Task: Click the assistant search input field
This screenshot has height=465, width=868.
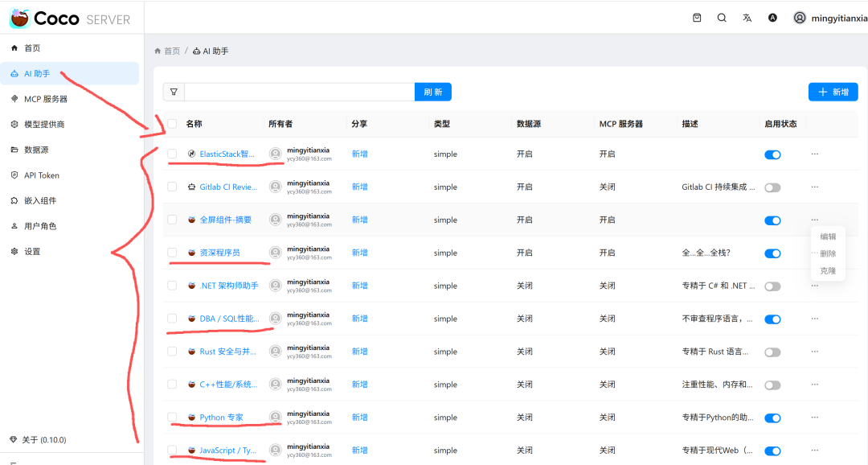Action: point(299,92)
